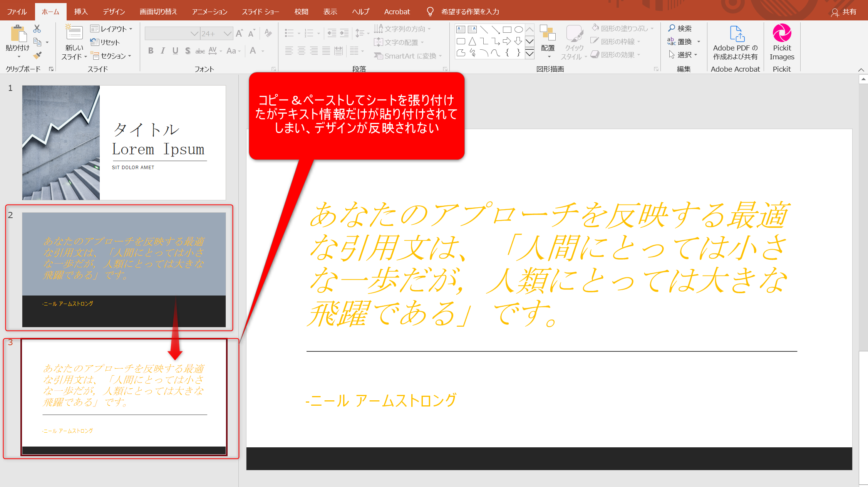Open the font color A button
Viewport: 868px width, 487px height.
pyautogui.click(x=253, y=51)
